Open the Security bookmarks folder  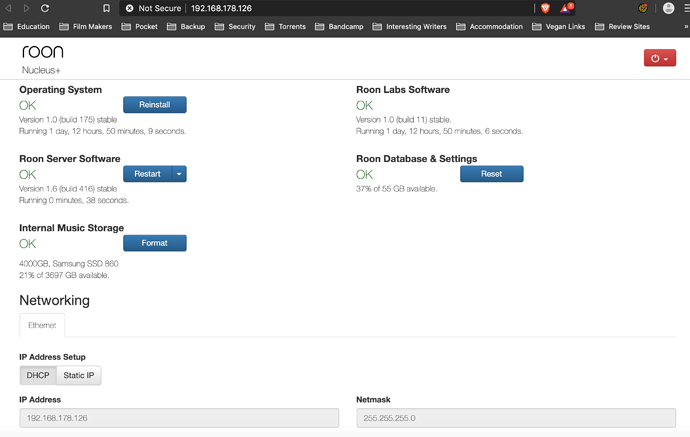click(235, 27)
